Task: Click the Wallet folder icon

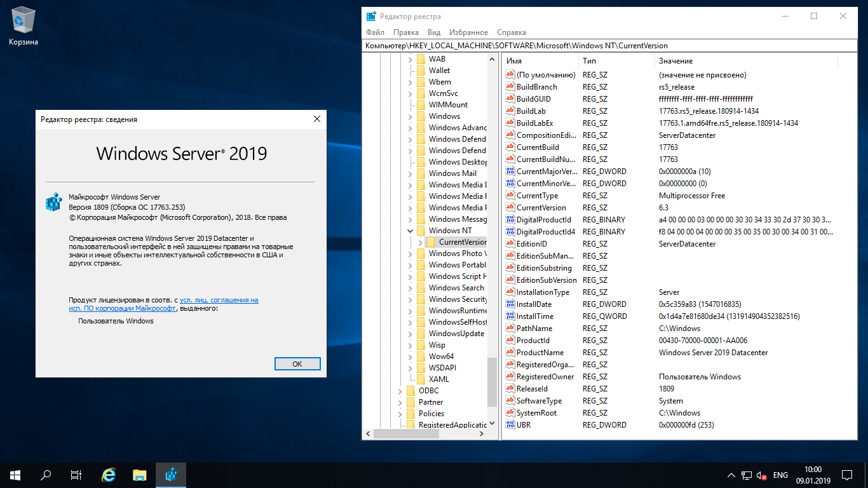Action: 421,71
